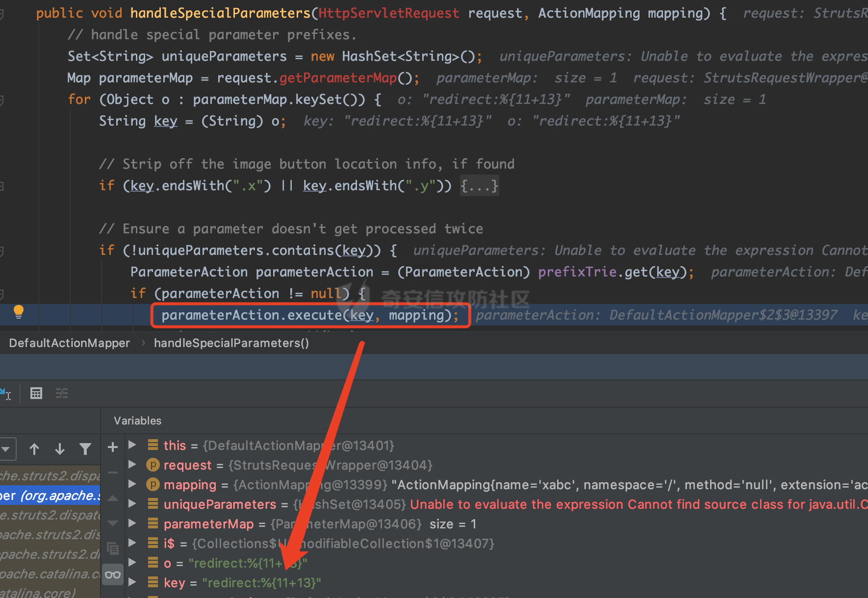Expand the 'o' variable node
The width and height of the screenshot is (868, 598).
(132, 562)
